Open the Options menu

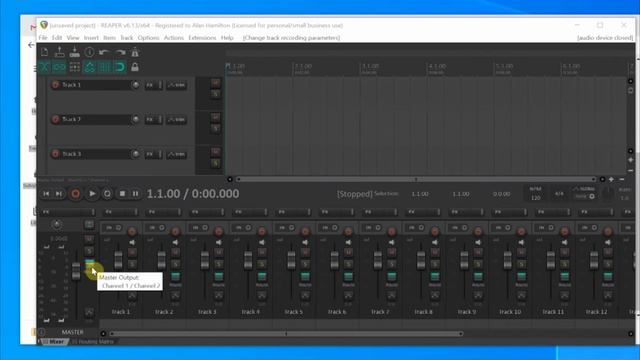(148, 38)
